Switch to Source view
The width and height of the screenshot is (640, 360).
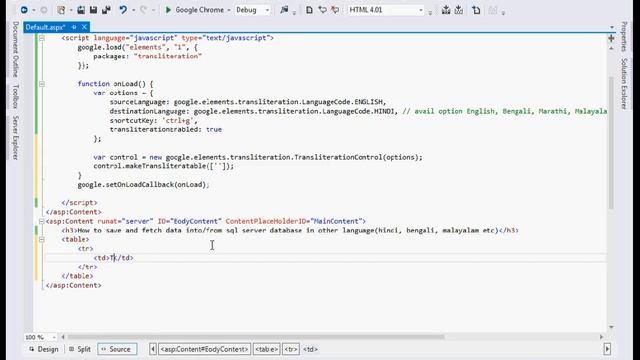tap(117, 349)
